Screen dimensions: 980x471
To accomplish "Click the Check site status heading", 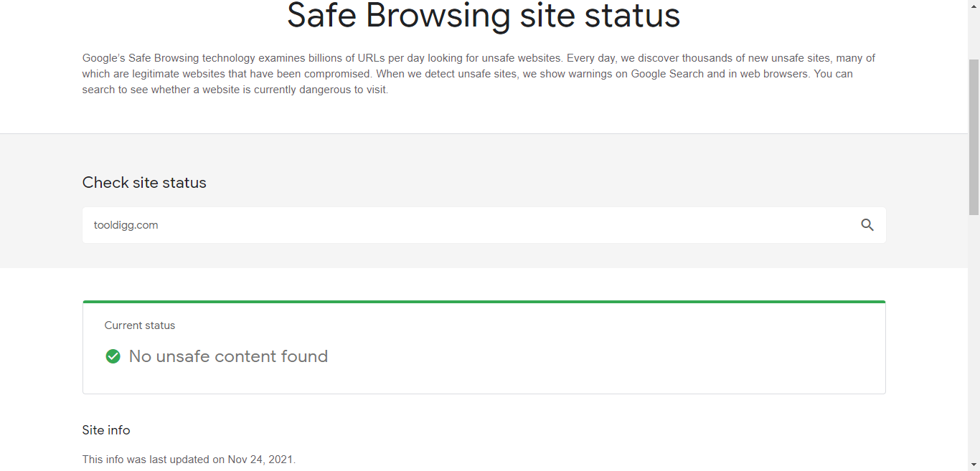I will coord(144,183).
